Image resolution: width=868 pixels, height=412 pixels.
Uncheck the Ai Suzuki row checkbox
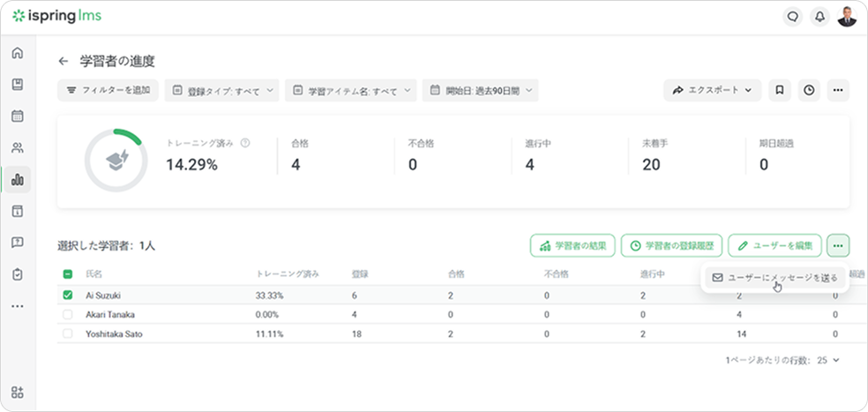point(68,295)
